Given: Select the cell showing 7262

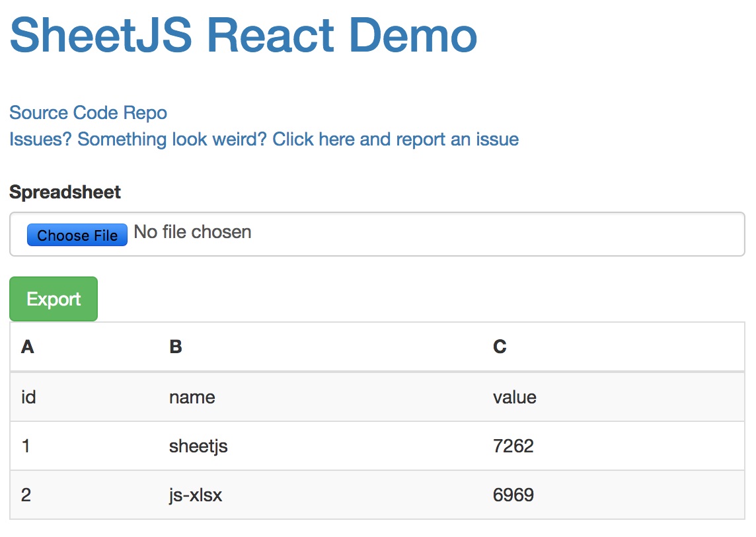Looking at the screenshot, I should click(513, 446).
